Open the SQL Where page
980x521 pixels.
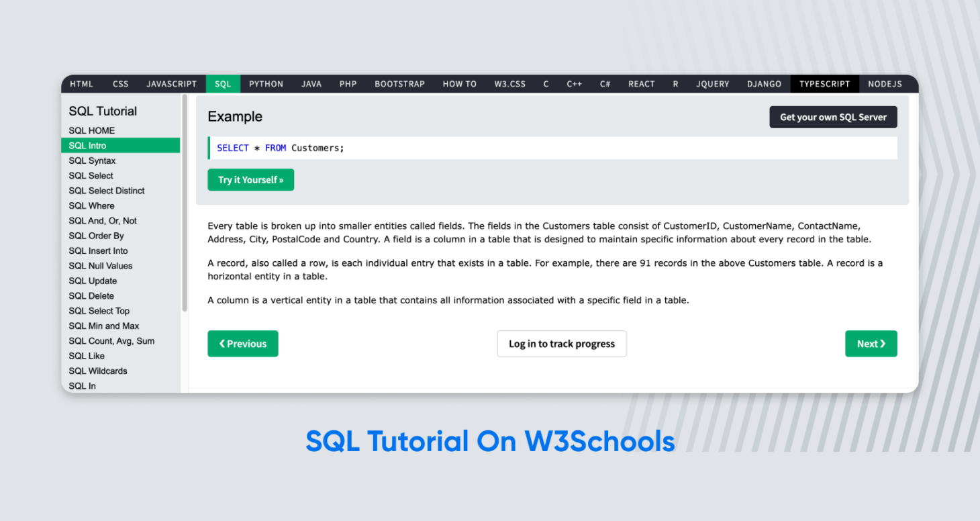pyautogui.click(x=91, y=205)
